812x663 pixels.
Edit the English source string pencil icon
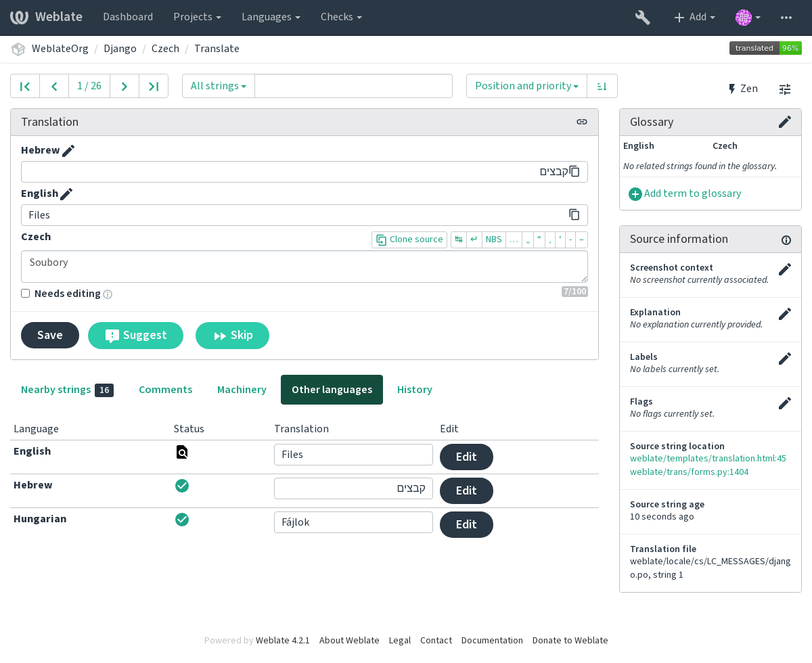[x=66, y=194]
